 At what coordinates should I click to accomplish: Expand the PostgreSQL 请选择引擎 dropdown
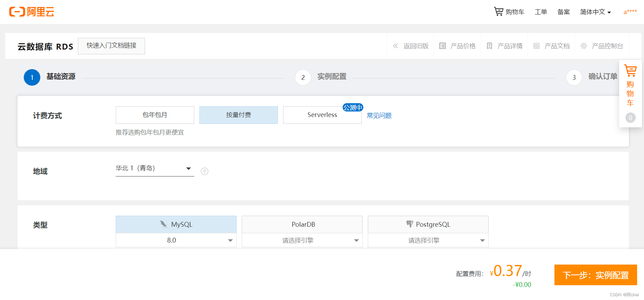pyautogui.click(x=428, y=240)
